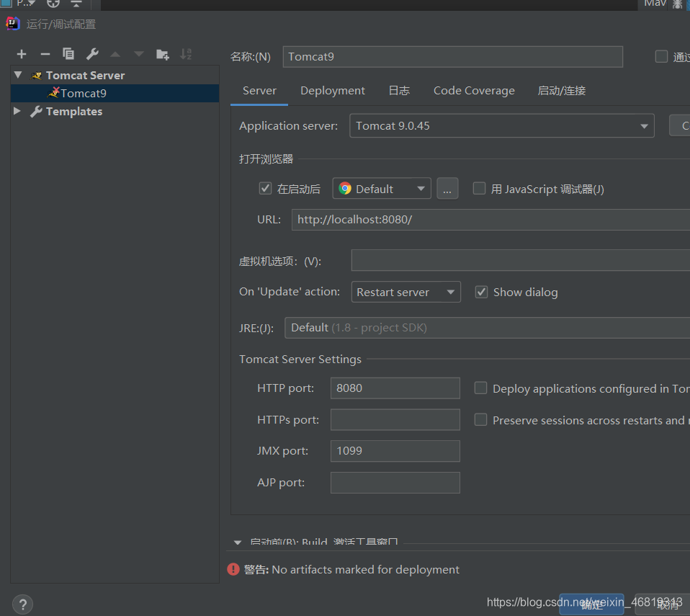Open the JRE Default combo box
690x616 pixels.
click(x=487, y=328)
